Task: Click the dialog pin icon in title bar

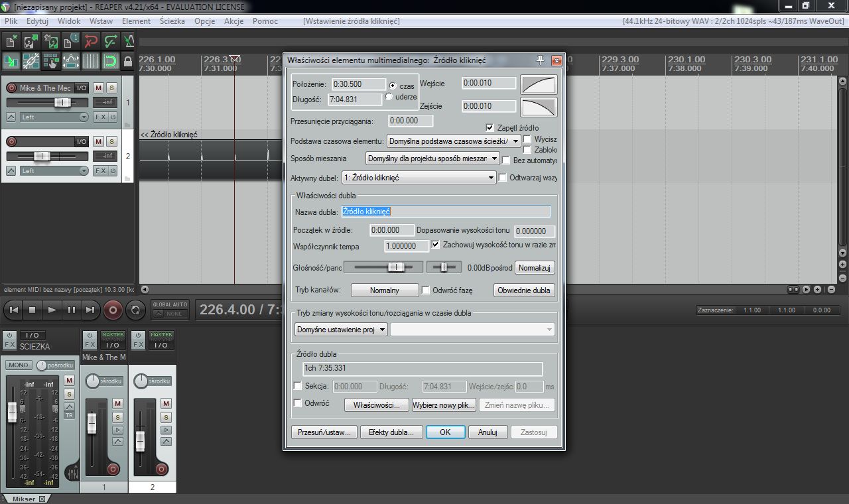Action: pyautogui.click(x=541, y=60)
